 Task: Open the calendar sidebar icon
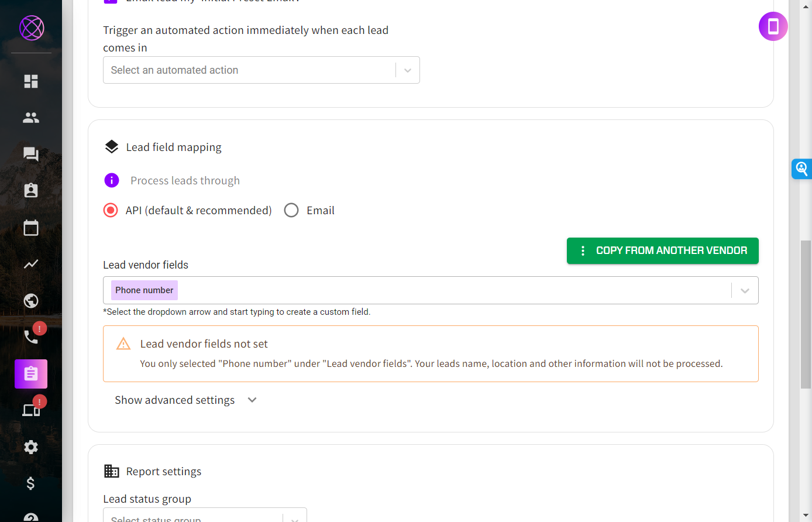tap(31, 227)
